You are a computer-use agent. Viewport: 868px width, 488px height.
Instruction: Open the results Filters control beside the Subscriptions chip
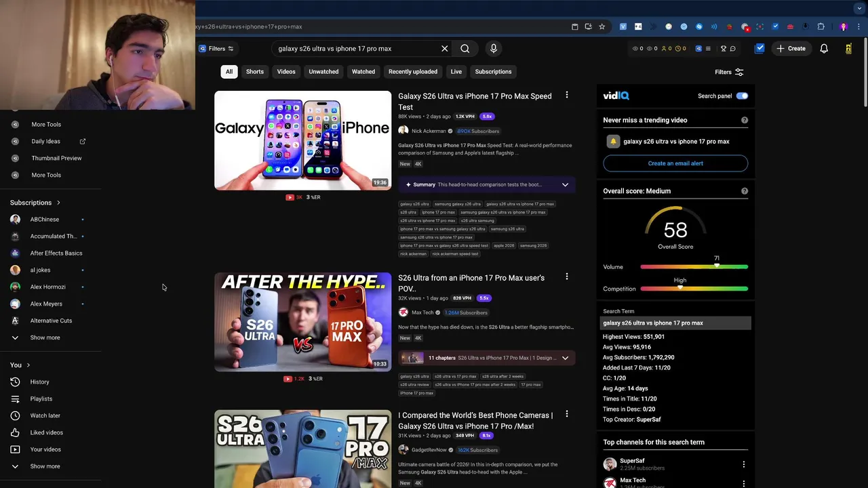point(729,72)
